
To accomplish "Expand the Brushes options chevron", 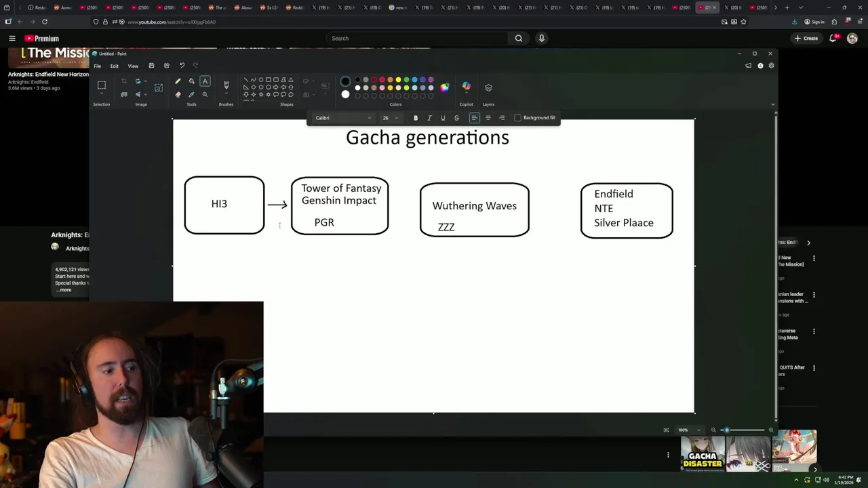I will pos(226,94).
